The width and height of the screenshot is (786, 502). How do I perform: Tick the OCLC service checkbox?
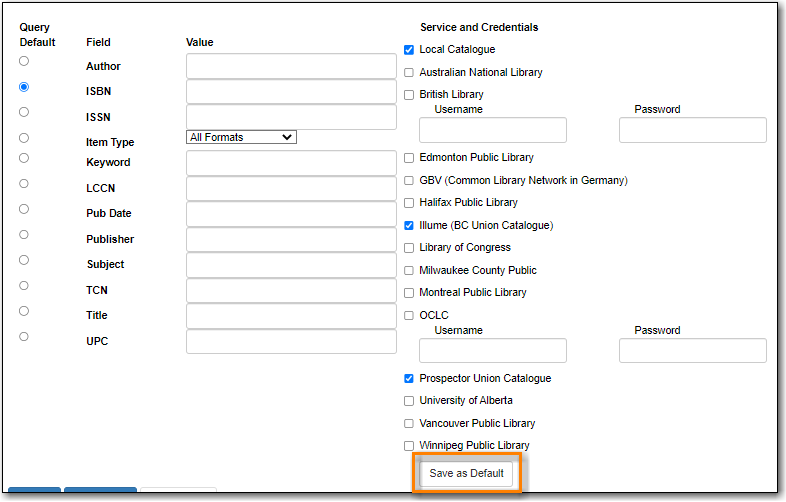pyautogui.click(x=409, y=315)
